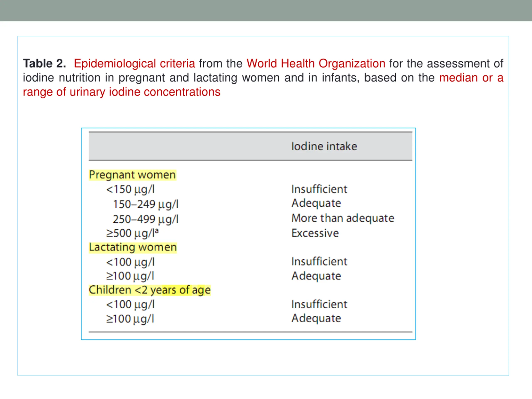
Task: Click '≥100 µg/l' under Children <2 years
Action: 130,319
